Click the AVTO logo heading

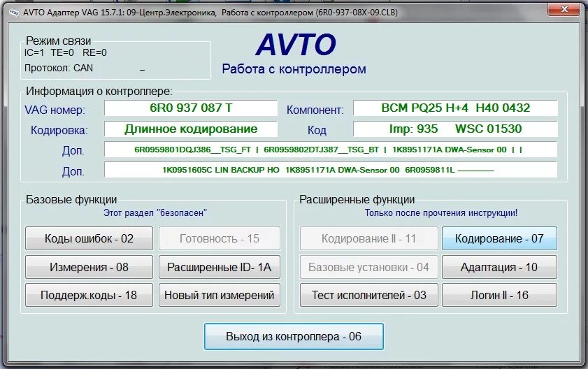point(296,45)
